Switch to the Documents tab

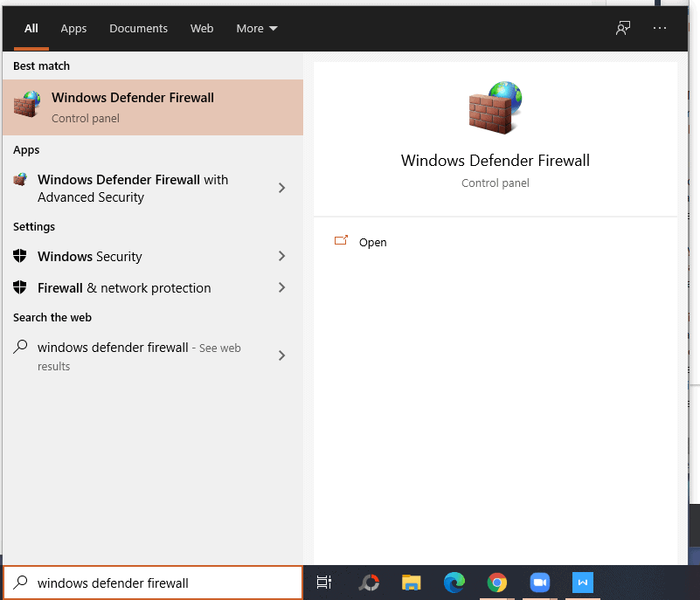coord(138,29)
